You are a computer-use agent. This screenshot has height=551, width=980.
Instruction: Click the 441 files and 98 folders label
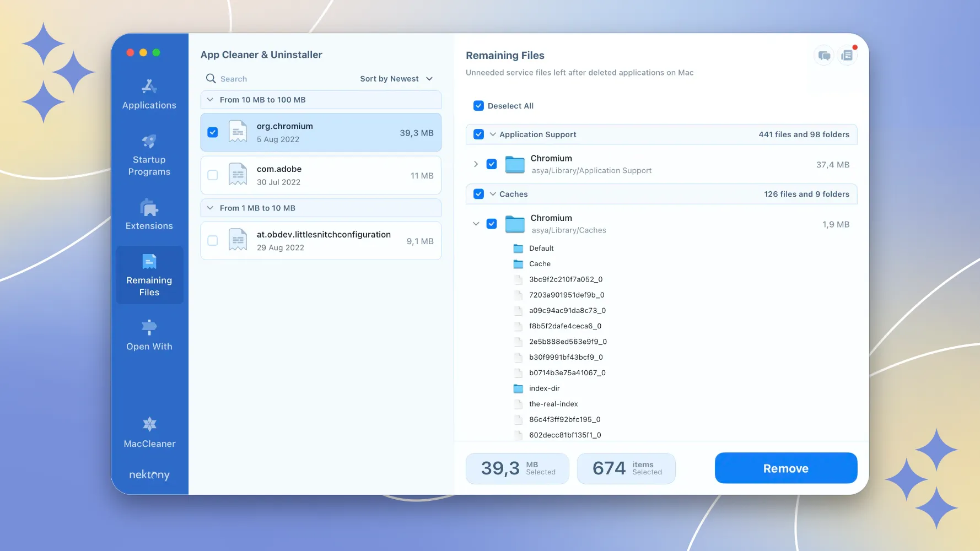click(x=804, y=134)
